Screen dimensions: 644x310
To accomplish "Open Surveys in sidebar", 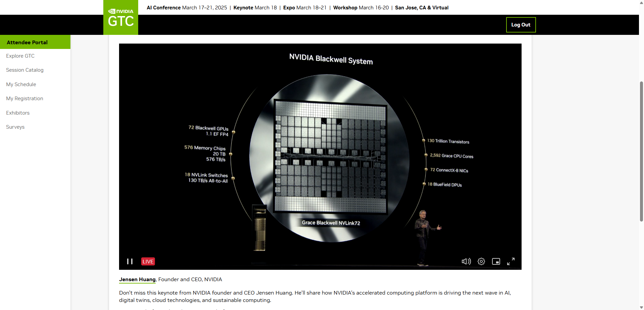I will pyautogui.click(x=15, y=127).
